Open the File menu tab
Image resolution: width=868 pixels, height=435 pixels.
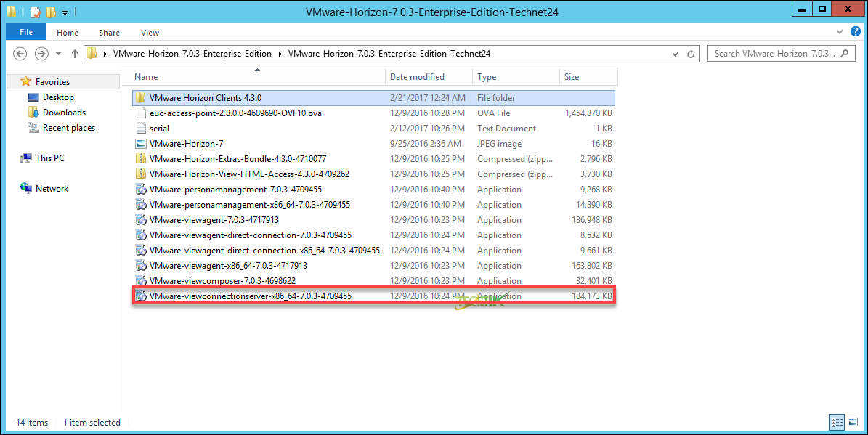coord(26,32)
